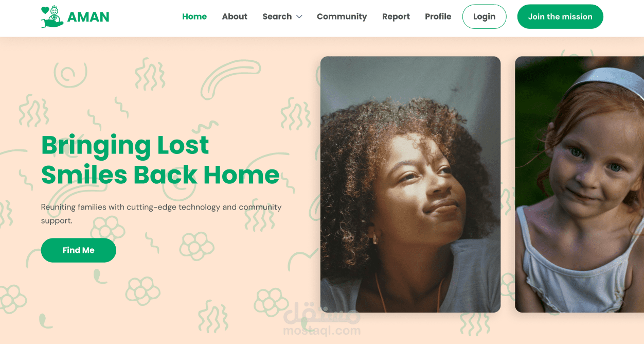Open the Community nav item
This screenshot has width=644, height=344.
click(342, 16)
